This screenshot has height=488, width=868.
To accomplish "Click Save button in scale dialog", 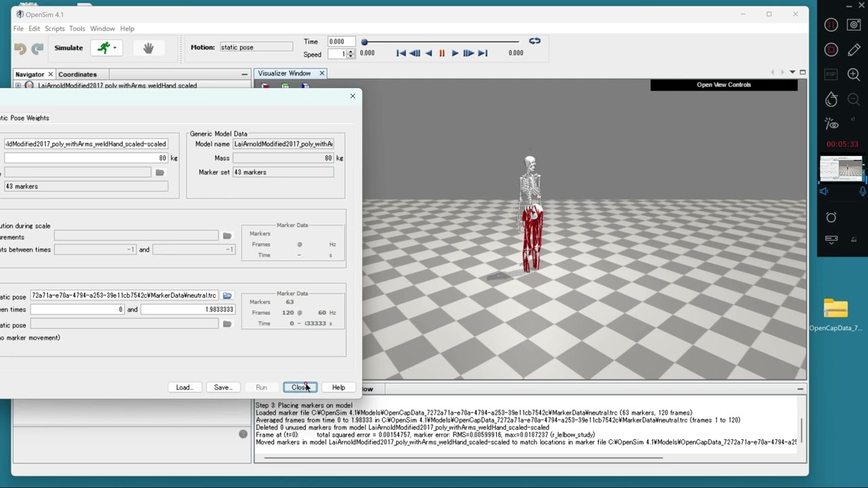I will [x=223, y=388].
